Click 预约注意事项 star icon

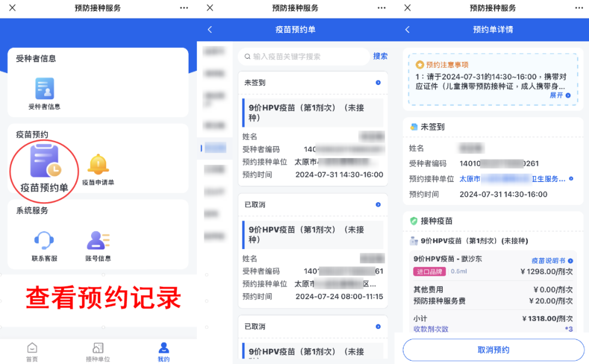419,65
